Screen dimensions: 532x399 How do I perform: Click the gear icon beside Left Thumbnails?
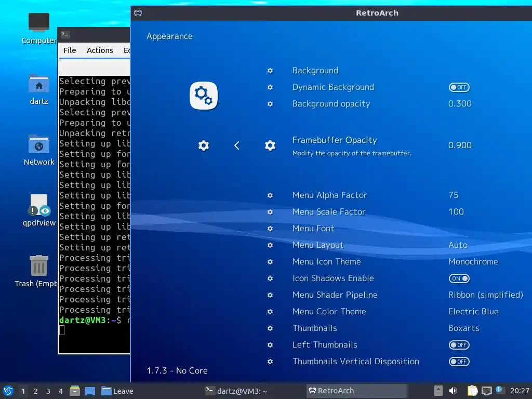tap(270, 345)
